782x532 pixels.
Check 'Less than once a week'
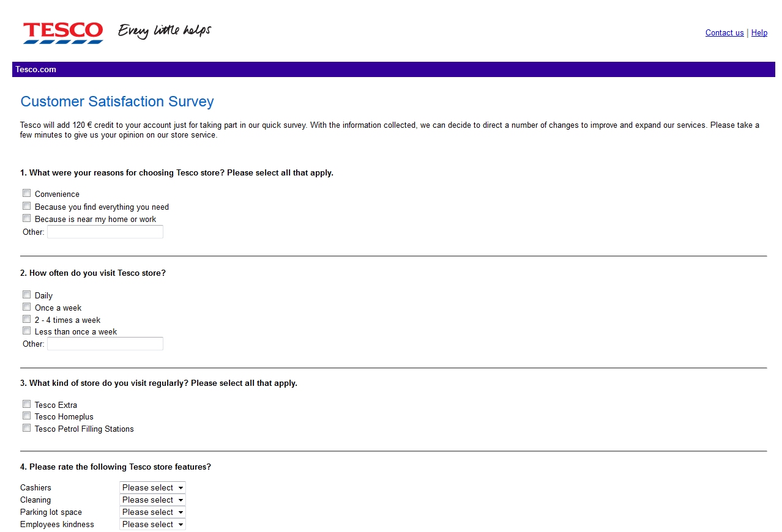point(27,331)
